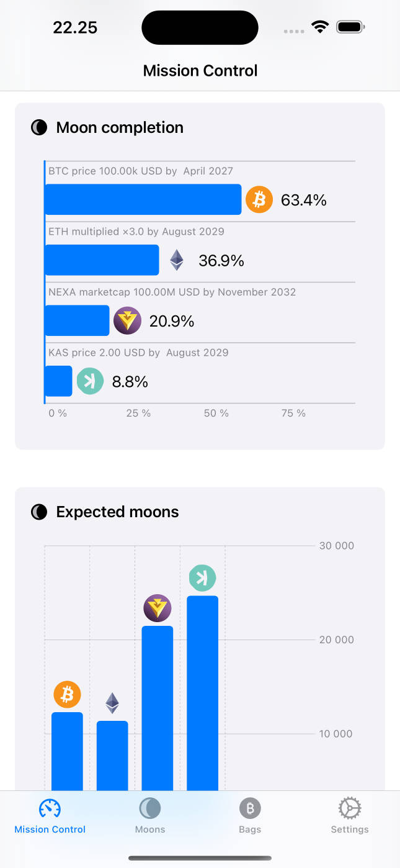Tap the 63.4% completion label
Image resolution: width=400 pixels, height=868 pixels.
coord(304,200)
